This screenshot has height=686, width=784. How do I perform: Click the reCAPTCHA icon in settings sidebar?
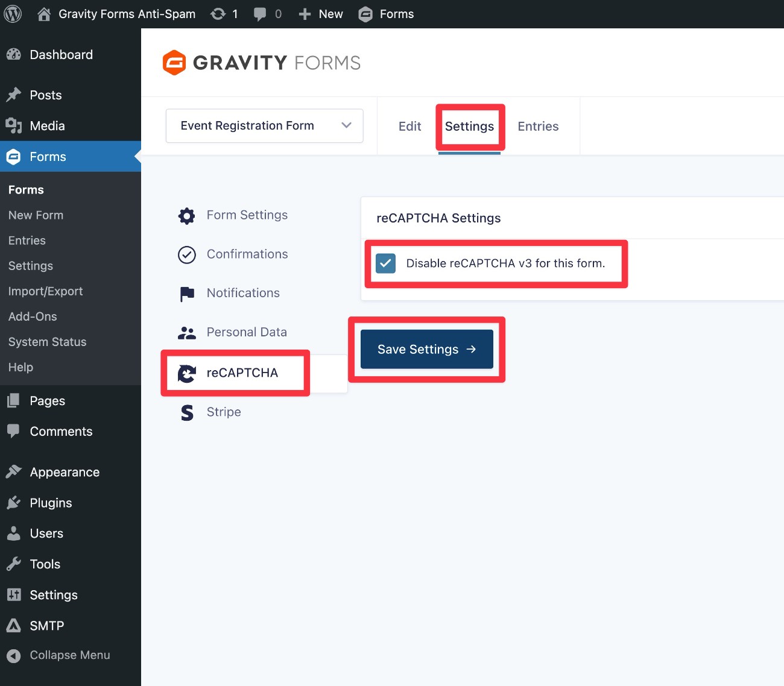click(187, 373)
